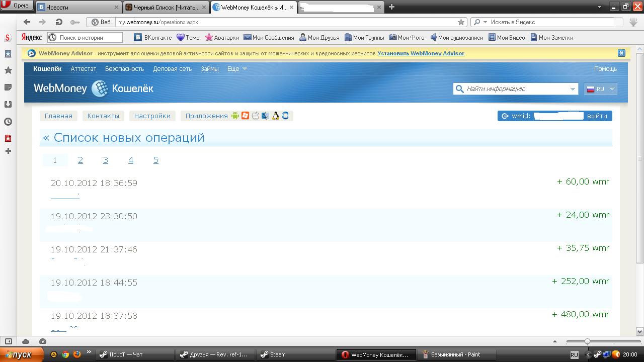644x362 pixels.
Task: Open the Windows application icon
Action: click(x=246, y=116)
